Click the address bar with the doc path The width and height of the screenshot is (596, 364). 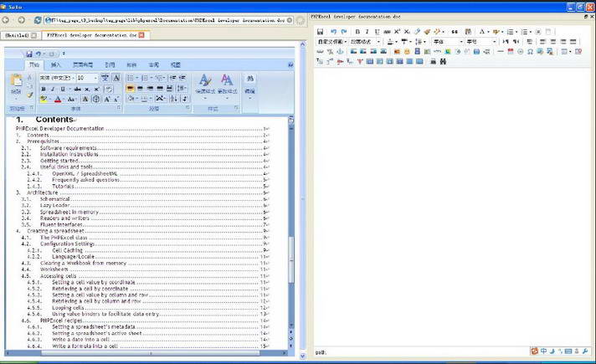pos(169,20)
